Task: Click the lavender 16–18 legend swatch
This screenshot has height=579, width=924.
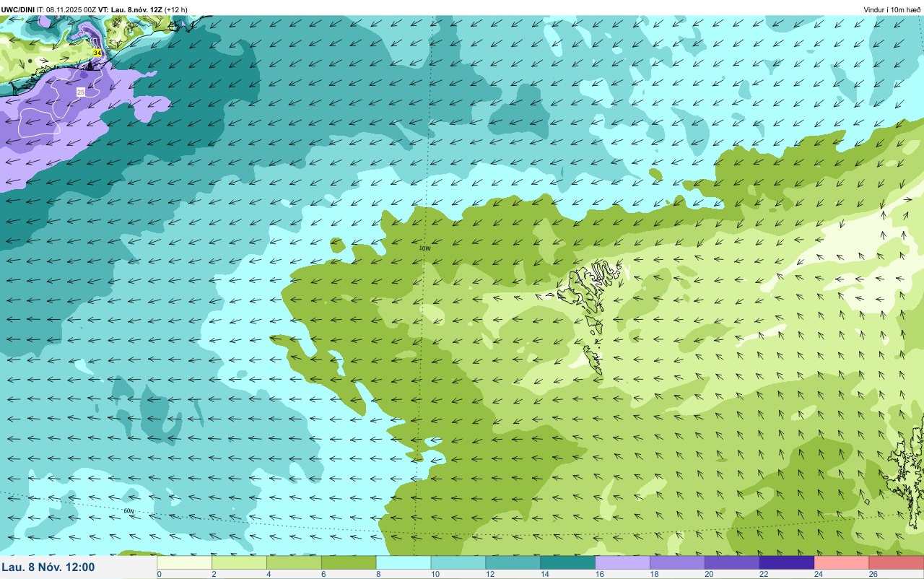Action: coord(623,562)
